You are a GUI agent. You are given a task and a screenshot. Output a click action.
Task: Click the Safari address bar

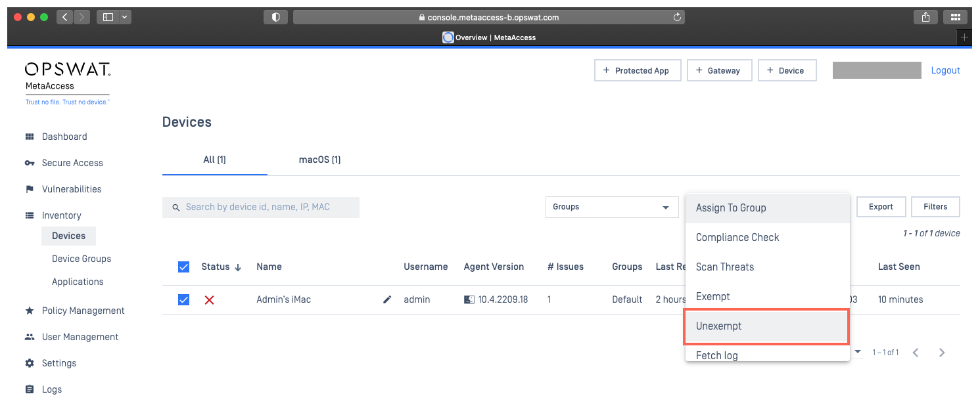point(489,18)
